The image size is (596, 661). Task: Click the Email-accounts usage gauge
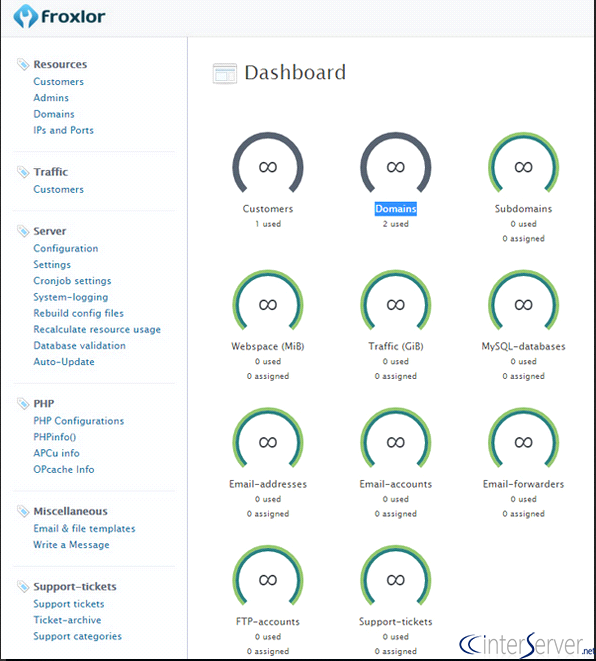tap(395, 439)
